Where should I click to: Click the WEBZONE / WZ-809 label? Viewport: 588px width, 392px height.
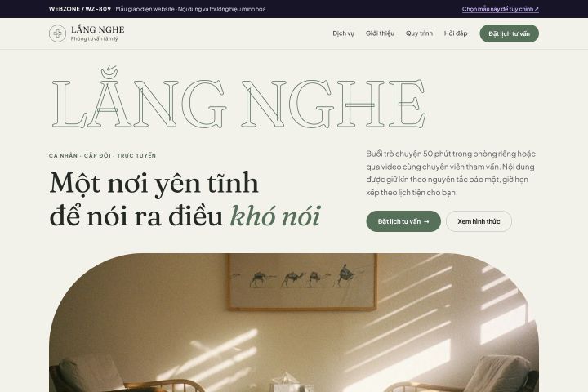(80, 9)
